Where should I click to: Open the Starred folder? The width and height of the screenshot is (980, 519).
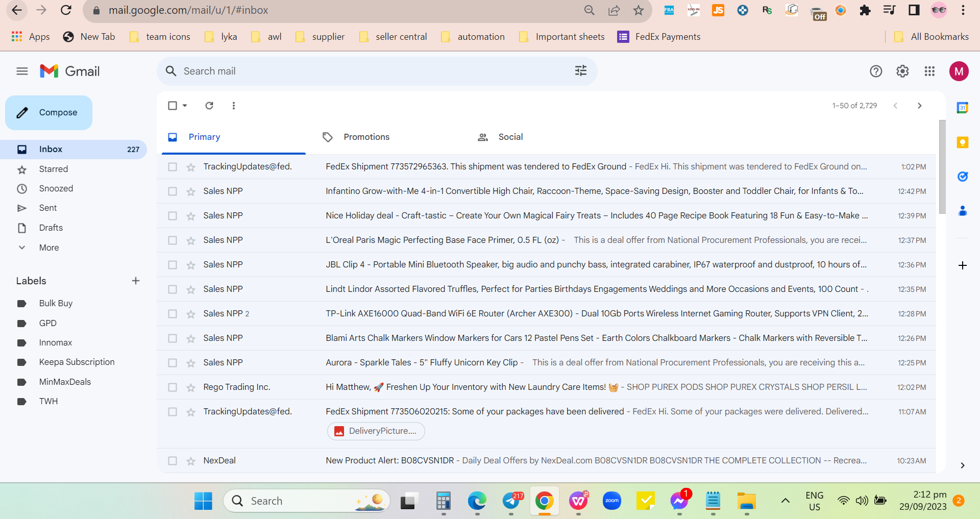[x=54, y=169]
